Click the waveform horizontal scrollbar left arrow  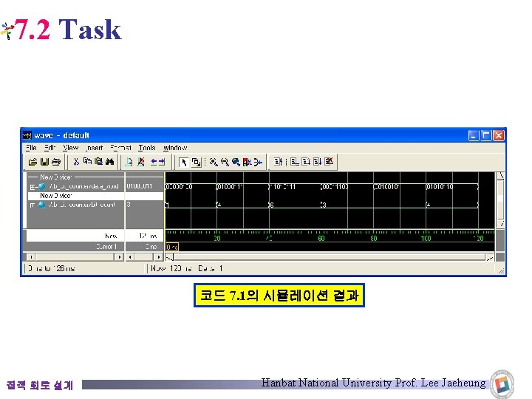[170, 258]
